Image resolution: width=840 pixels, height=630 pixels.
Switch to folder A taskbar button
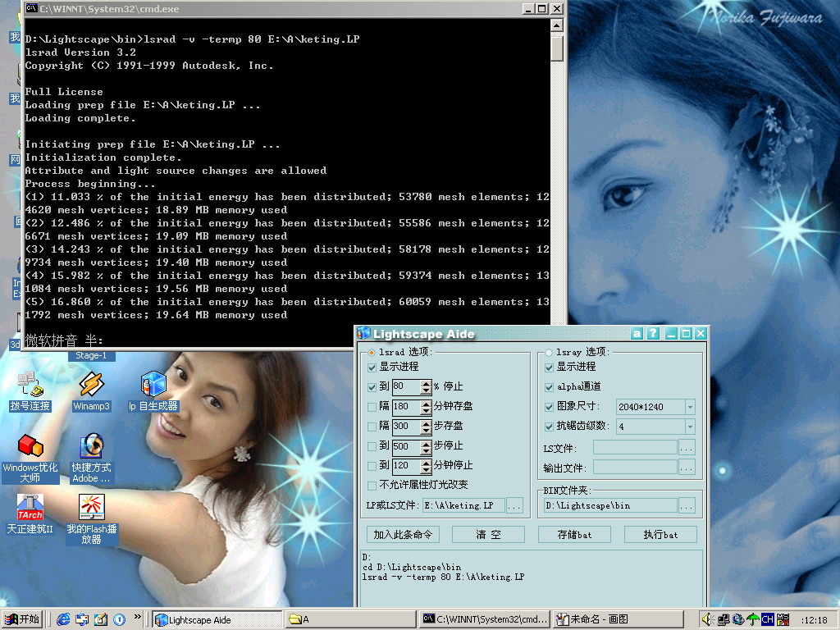tap(350, 620)
